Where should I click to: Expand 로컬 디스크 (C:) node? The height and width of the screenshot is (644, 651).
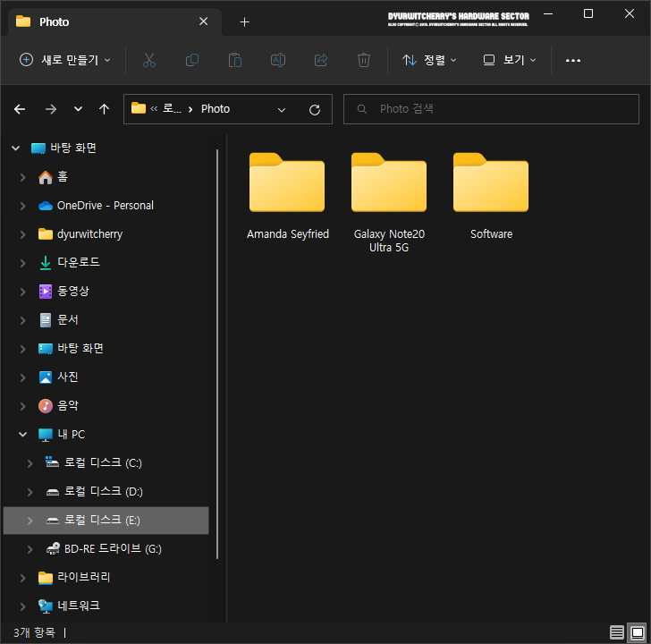pyautogui.click(x=30, y=463)
